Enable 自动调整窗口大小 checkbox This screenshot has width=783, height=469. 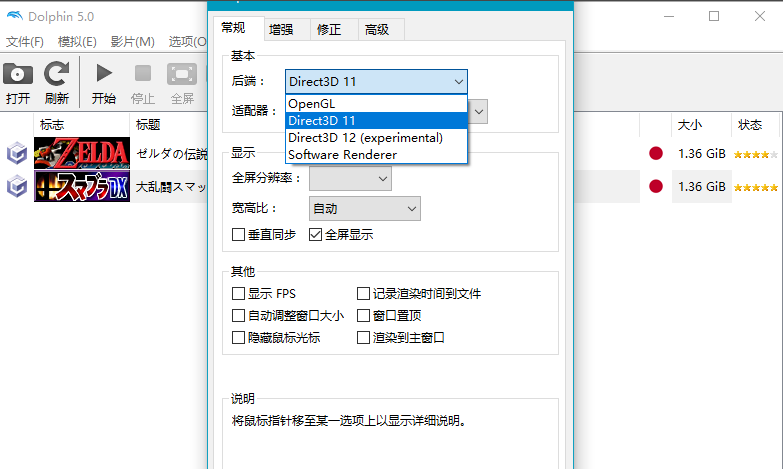point(238,315)
